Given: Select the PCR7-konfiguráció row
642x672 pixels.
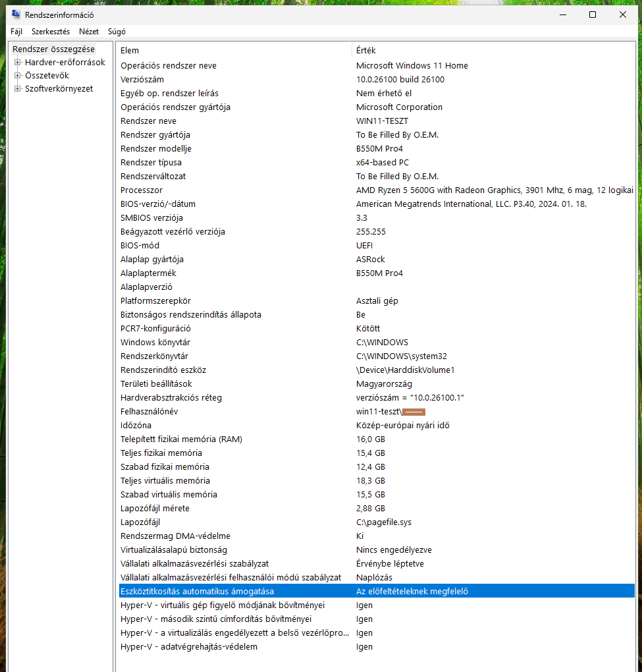Looking at the screenshot, I should point(377,329).
